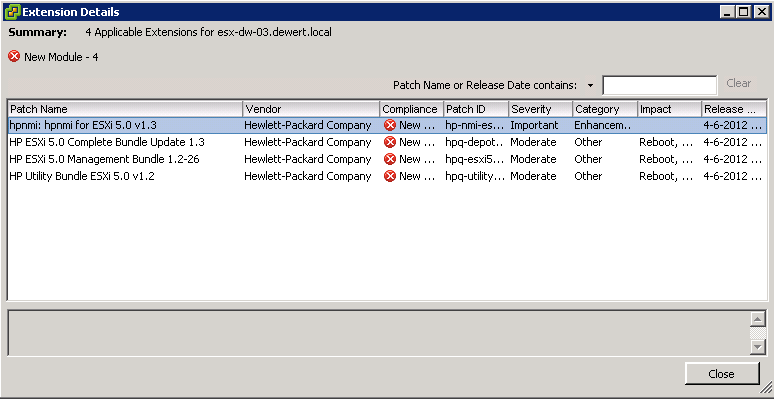
Task: Sort by Compliance column header
Action: [x=412, y=109]
